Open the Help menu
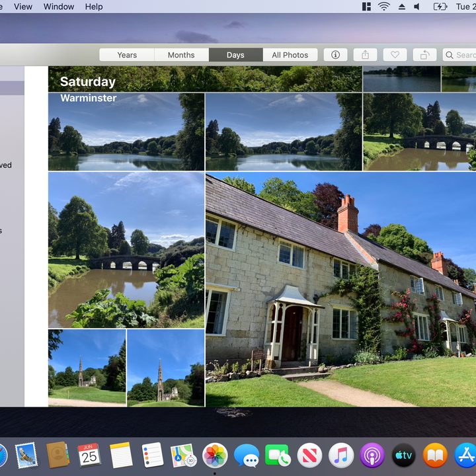 pos(94,7)
